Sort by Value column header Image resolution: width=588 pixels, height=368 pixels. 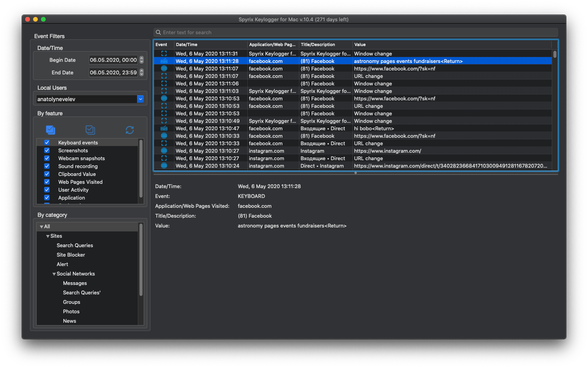452,44
